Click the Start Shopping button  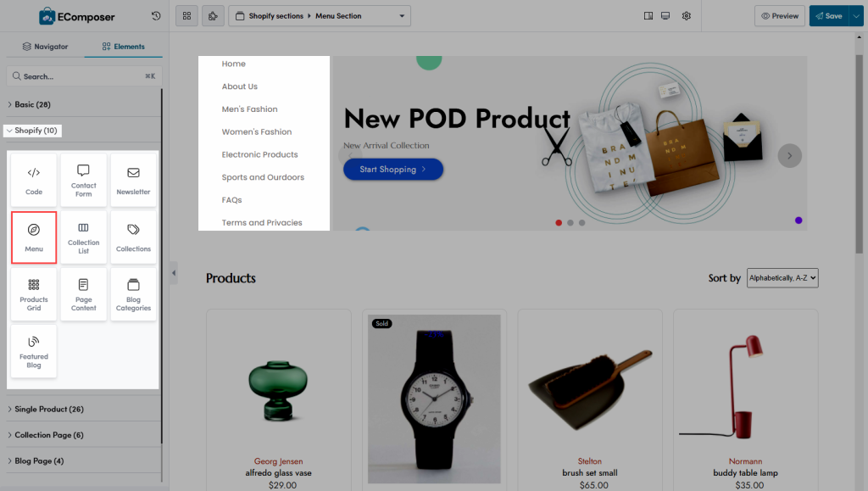[393, 170]
